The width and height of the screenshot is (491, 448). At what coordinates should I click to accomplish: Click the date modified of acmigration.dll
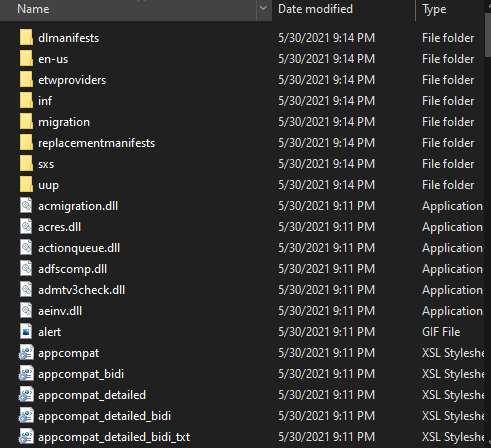pyautogui.click(x=326, y=206)
